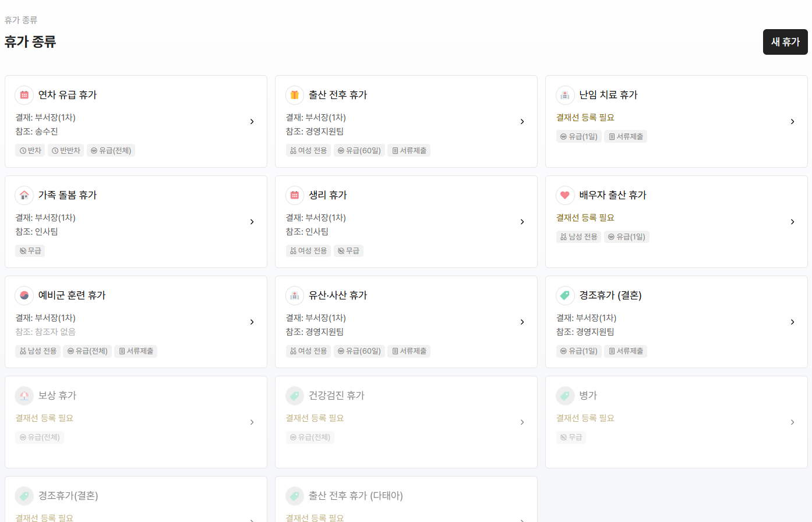Click the flag icon for 예비군 훈련 휴가
Viewport: 812px width, 522px height.
24,295
